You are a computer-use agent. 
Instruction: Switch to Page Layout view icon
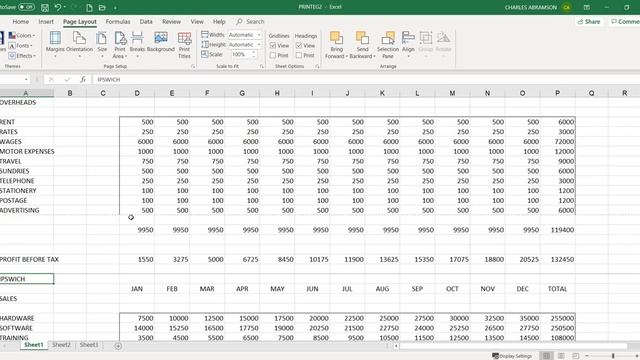click(x=561, y=356)
